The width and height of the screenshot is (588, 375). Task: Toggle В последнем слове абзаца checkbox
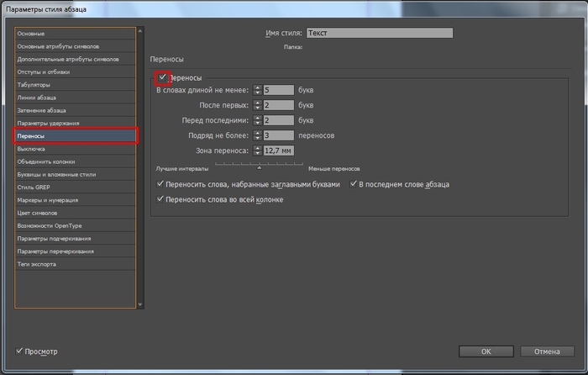click(x=354, y=184)
